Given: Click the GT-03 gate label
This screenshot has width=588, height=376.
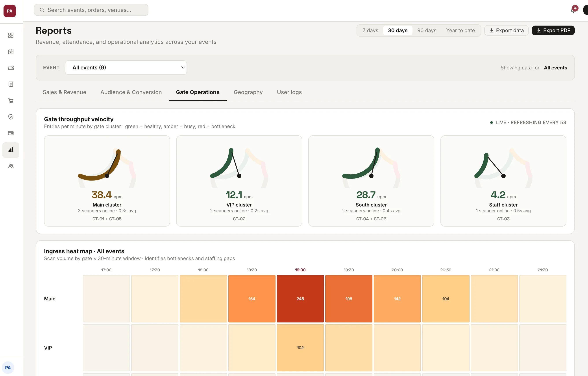Looking at the screenshot, I should click(x=503, y=219).
